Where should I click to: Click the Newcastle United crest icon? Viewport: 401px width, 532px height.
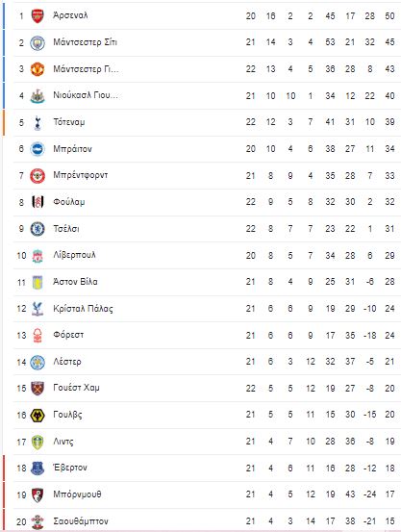[38, 96]
